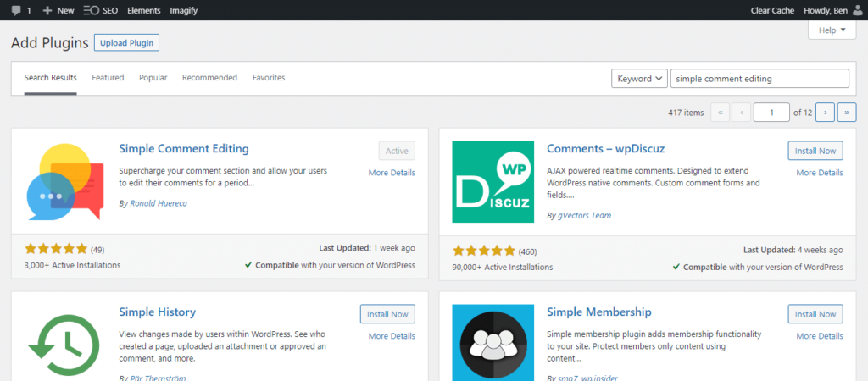Select the Search Results tab
This screenshot has height=381, width=868.
tap(50, 77)
